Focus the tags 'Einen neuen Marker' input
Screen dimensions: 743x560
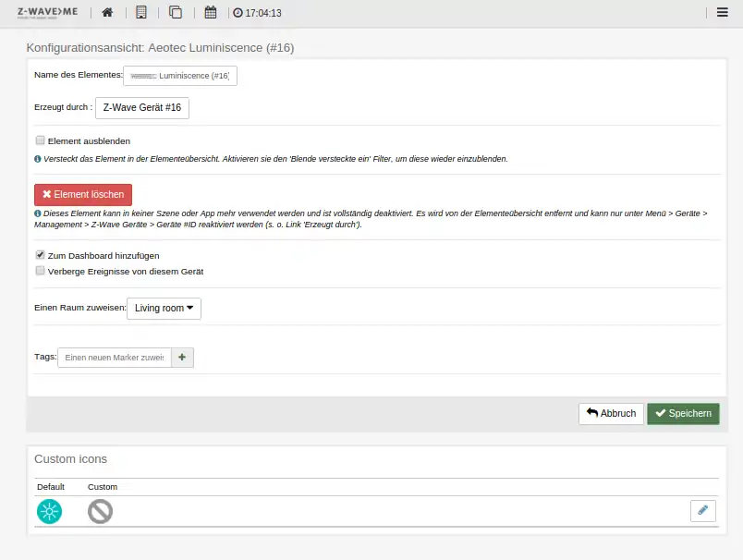pyautogui.click(x=115, y=358)
